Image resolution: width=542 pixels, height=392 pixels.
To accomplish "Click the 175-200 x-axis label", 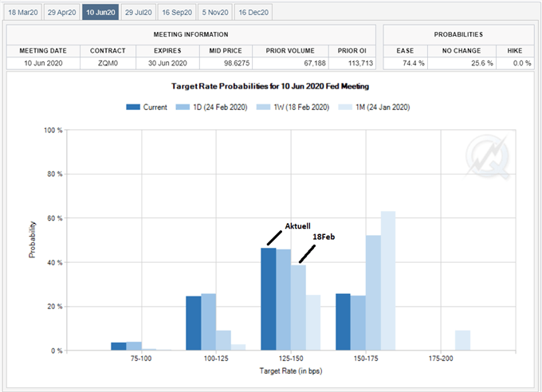I will coord(441,359).
